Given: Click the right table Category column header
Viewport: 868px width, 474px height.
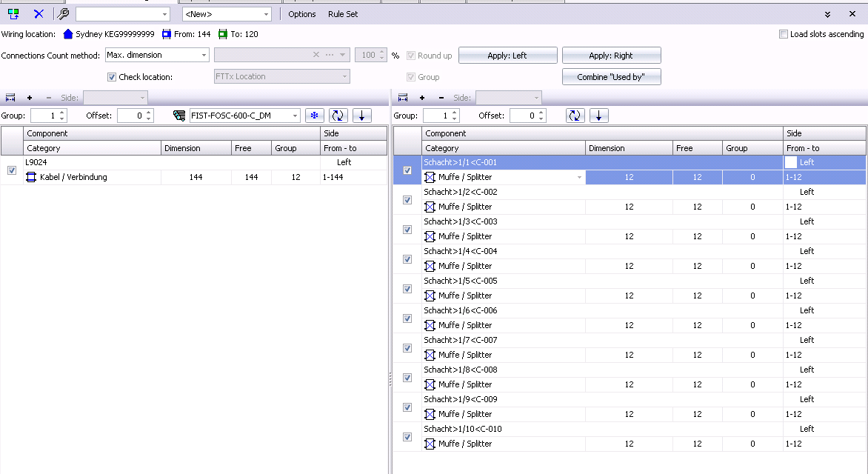Looking at the screenshot, I should tap(503, 148).
